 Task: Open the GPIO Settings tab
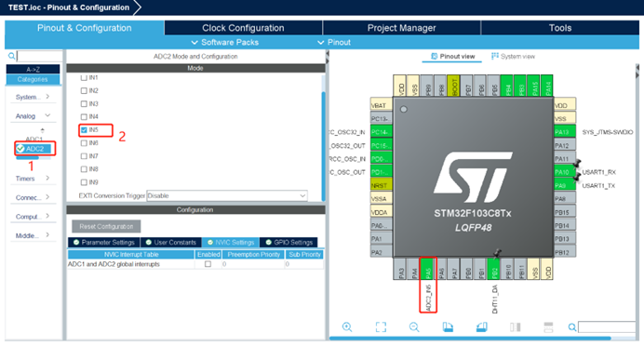289,242
